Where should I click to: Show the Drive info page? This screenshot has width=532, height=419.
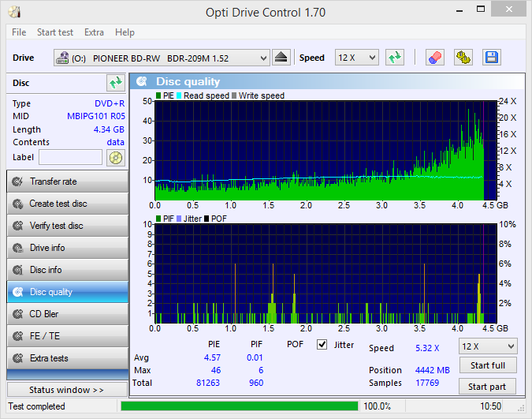(67, 248)
